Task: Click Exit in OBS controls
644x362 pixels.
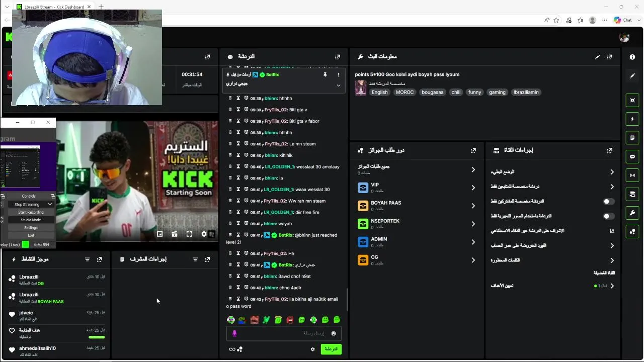Action: click(x=31, y=235)
